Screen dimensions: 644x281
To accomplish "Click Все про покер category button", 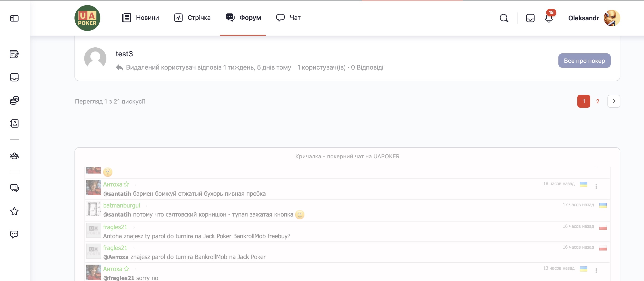I will click(584, 61).
